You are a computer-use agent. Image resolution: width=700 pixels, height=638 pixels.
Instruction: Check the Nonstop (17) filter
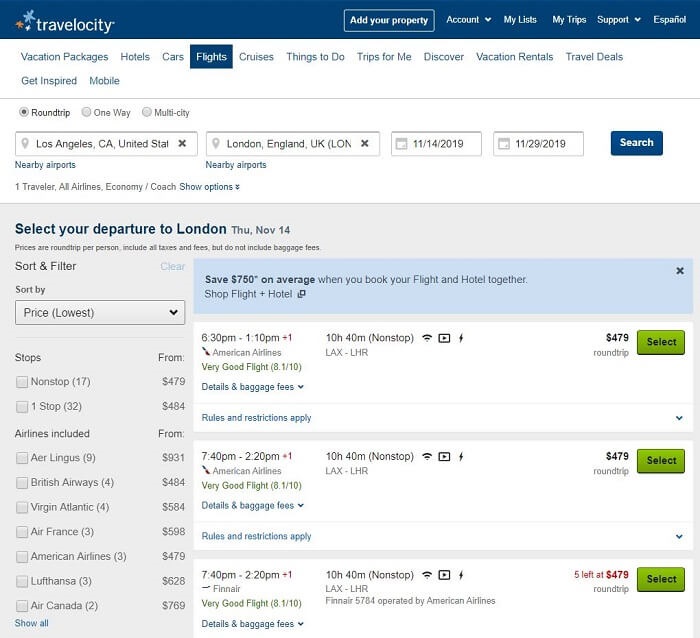(x=22, y=382)
